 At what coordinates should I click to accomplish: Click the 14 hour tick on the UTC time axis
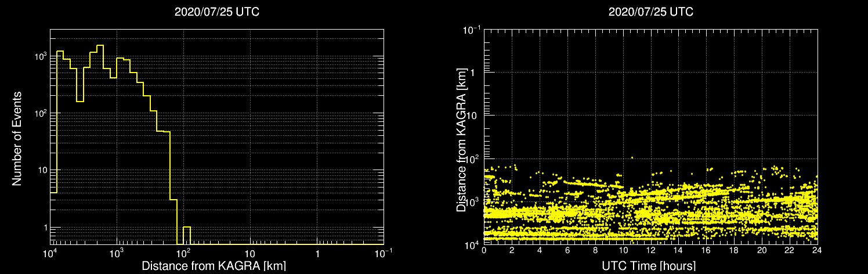(678, 250)
